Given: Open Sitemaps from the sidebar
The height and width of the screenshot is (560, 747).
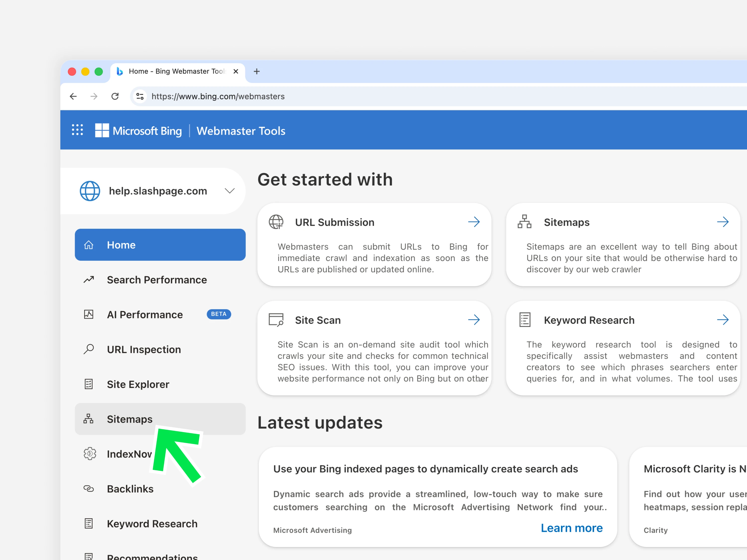Looking at the screenshot, I should [x=130, y=419].
